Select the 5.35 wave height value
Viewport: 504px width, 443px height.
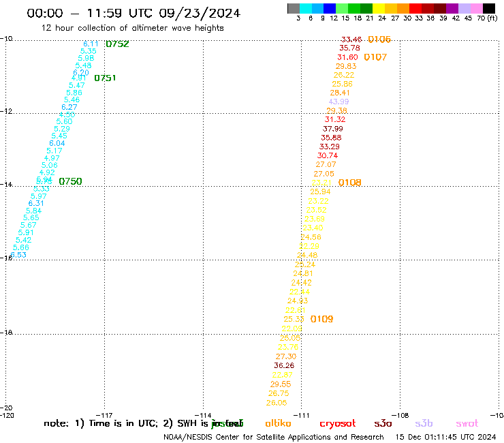click(x=88, y=51)
